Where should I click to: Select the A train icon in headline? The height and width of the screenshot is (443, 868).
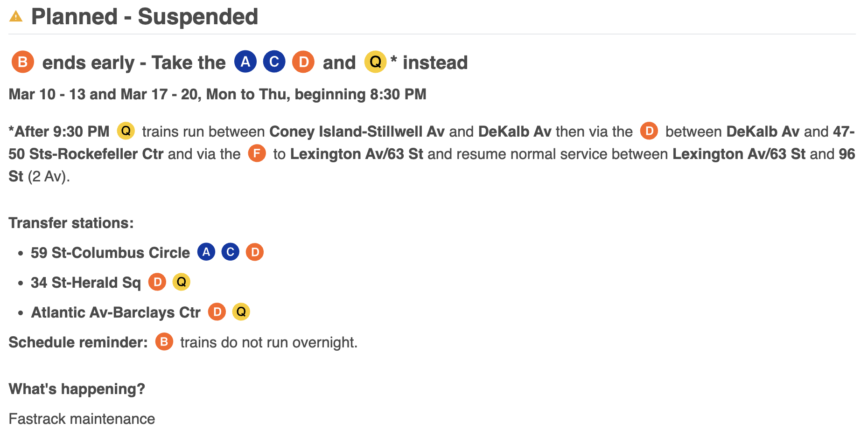[245, 62]
